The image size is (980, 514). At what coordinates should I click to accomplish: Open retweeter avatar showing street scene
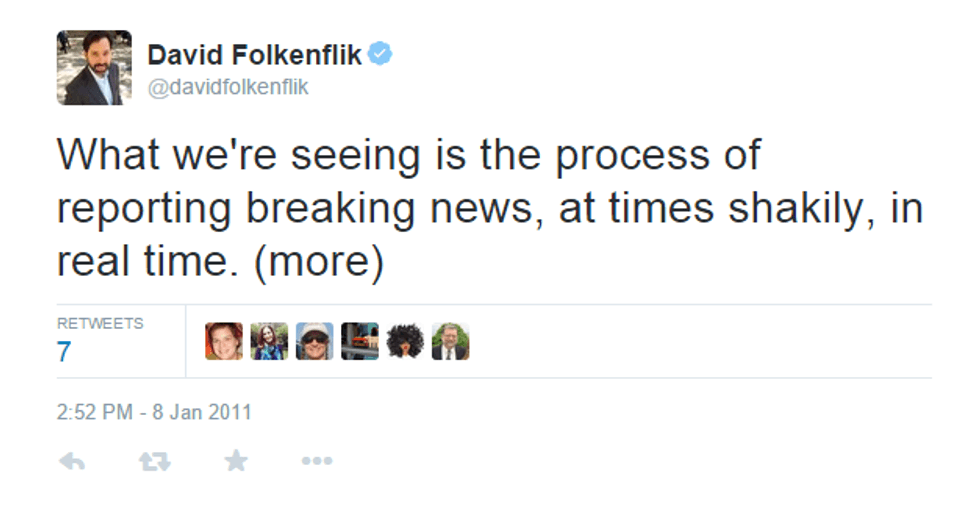359,341
